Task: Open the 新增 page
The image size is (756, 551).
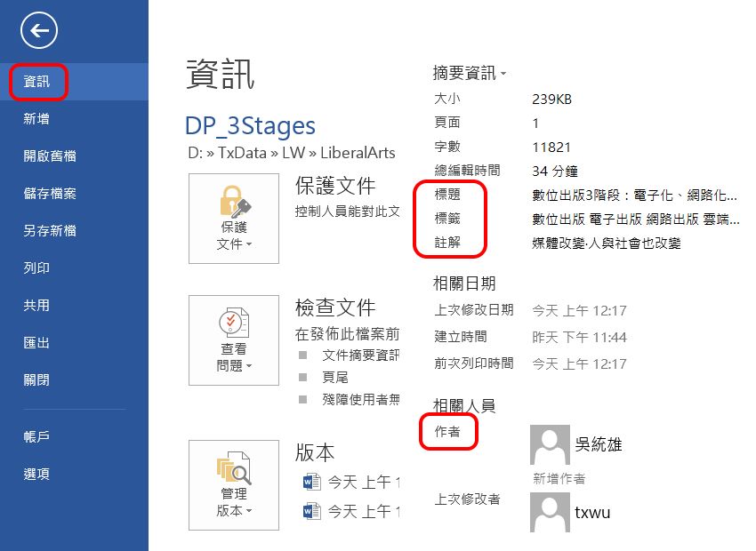Action: click(x=36, y=118)
